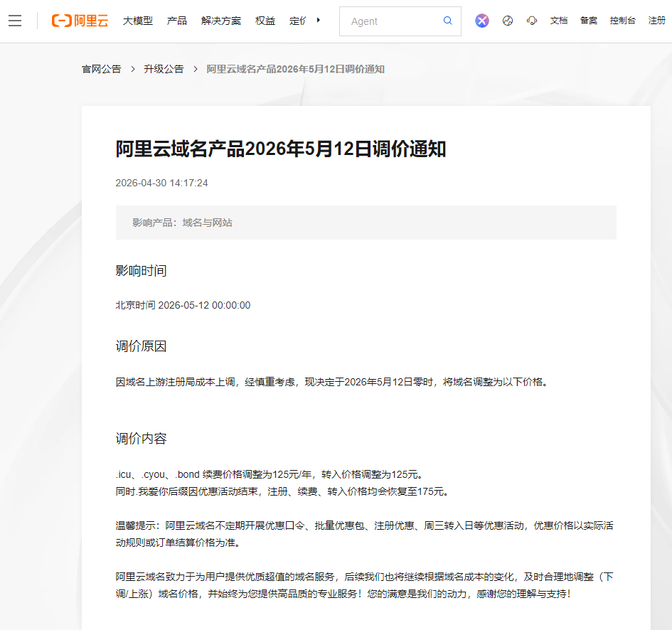Click the .icu .cyou .bond price line
This screenshot has width=672, height=630.
pyautogui.click(x=270, y=474)
